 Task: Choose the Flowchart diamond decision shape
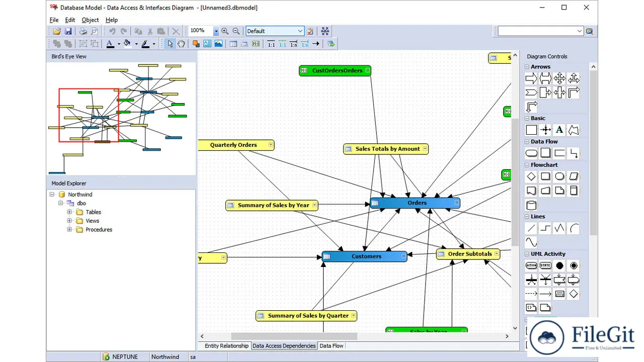(x=531, y=176)
